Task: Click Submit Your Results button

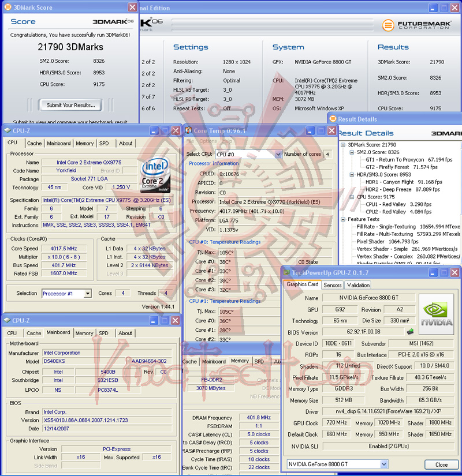Action: coord(70,105)
